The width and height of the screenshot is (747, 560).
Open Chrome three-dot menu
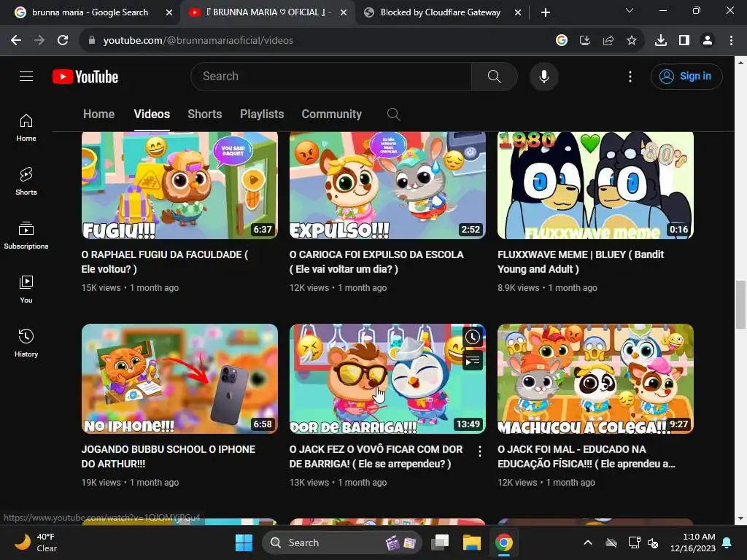pos(731,41)
